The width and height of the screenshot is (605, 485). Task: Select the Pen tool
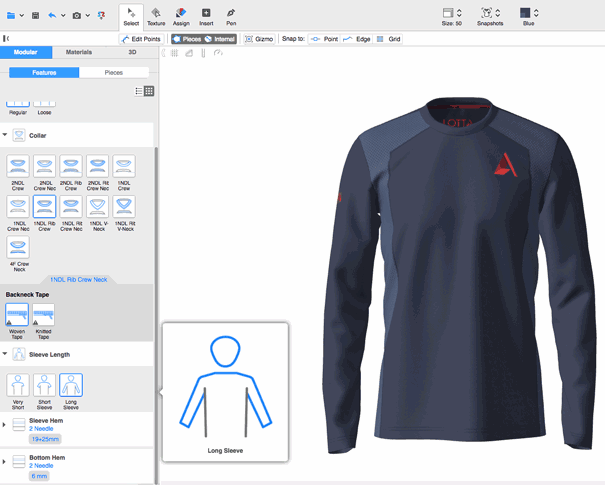pos(231,17)
